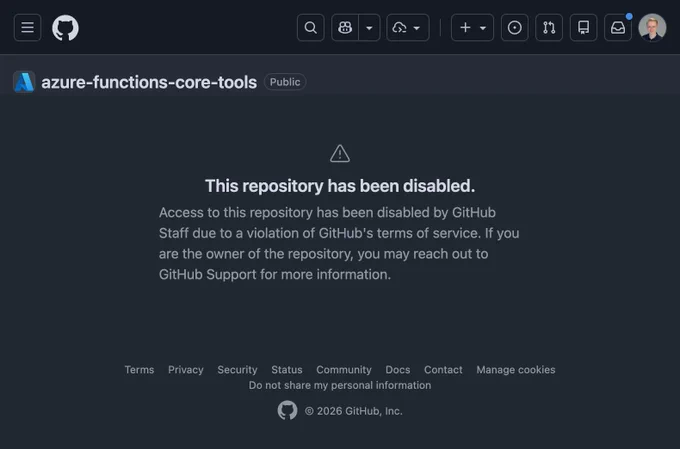680x449 pixels.
Task: Click the Public visibility badge
Action: click(285, 82)
